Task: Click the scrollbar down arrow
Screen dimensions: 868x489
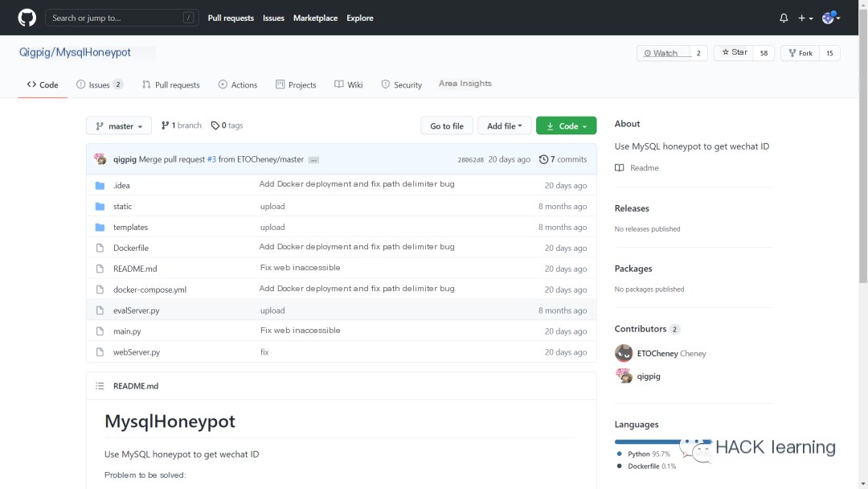Action: [x=863, y=484]
